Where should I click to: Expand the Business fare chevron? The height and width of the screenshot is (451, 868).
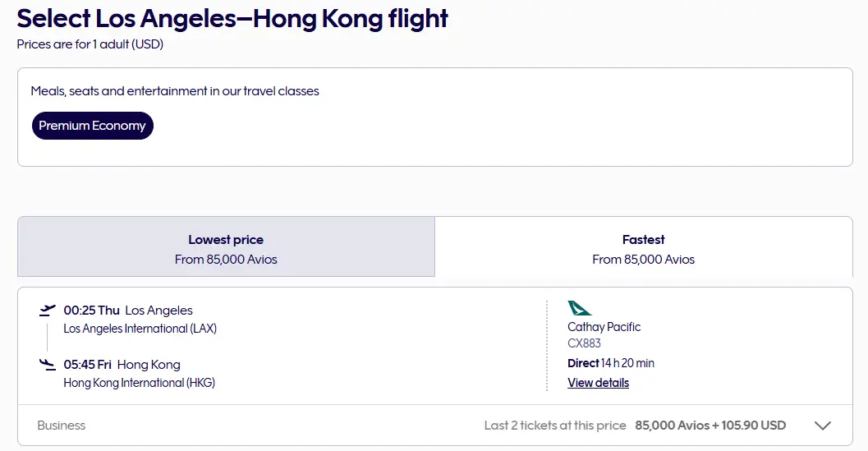(x=823, y=426)
